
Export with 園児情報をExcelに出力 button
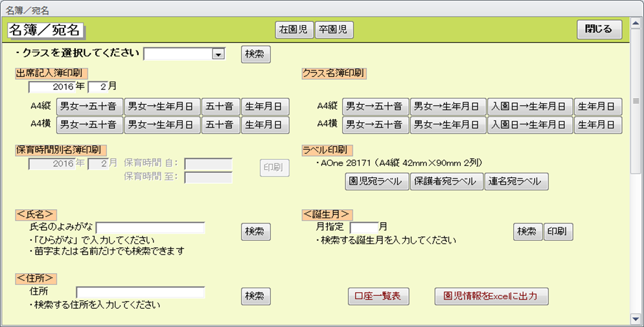[x=492, y=297]
